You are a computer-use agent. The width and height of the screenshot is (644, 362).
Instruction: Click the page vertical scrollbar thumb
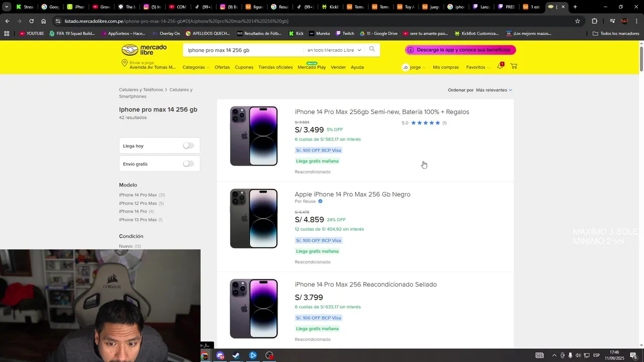point(641,58)
